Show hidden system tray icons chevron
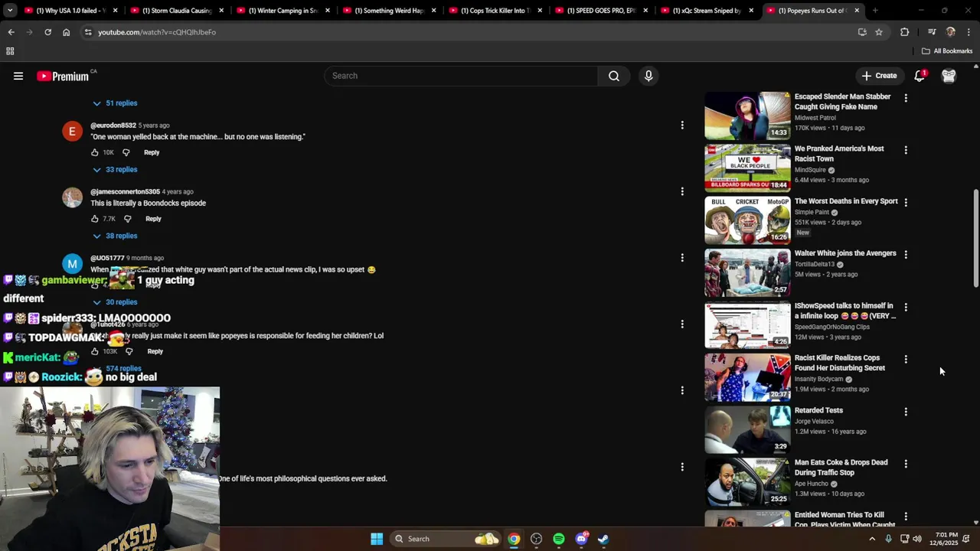 pyautogui.click(x=871, y=539)
